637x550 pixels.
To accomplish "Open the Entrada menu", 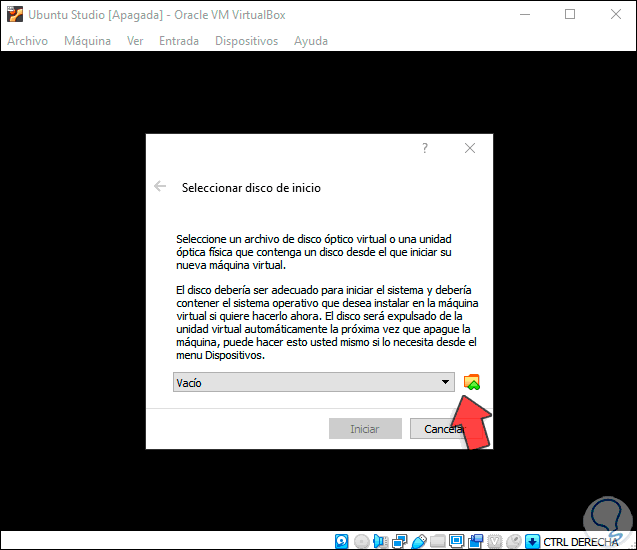I will click(179, 41).
